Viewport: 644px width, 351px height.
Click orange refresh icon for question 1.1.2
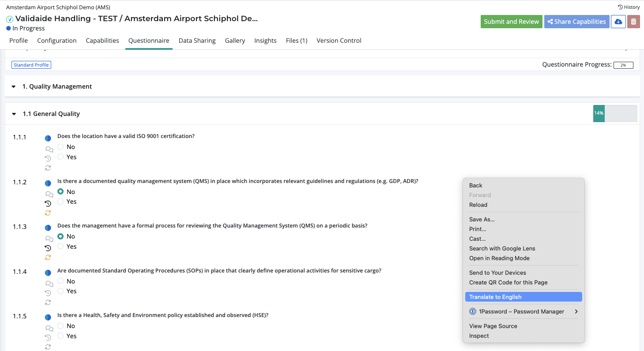pos(48,213)
